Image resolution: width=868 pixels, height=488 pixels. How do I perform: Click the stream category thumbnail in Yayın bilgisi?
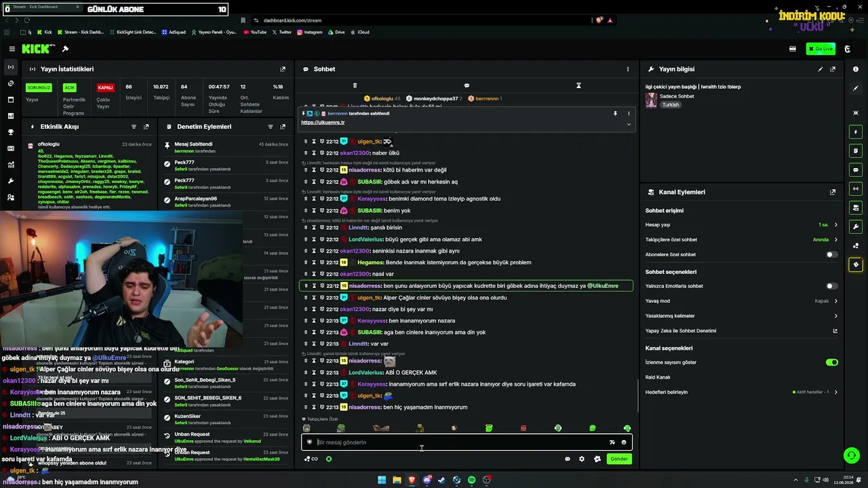(x=651, y=100)
